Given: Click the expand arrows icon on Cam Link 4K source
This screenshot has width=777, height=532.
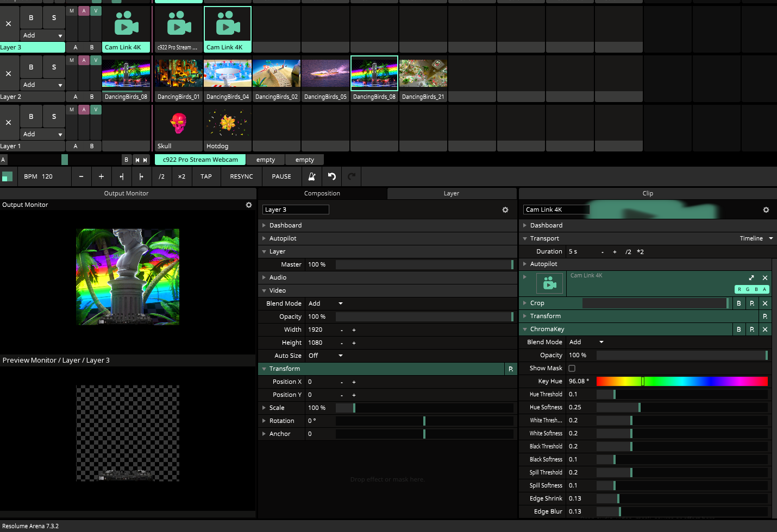Looking at the screenshot, I should tap(751, 278).
